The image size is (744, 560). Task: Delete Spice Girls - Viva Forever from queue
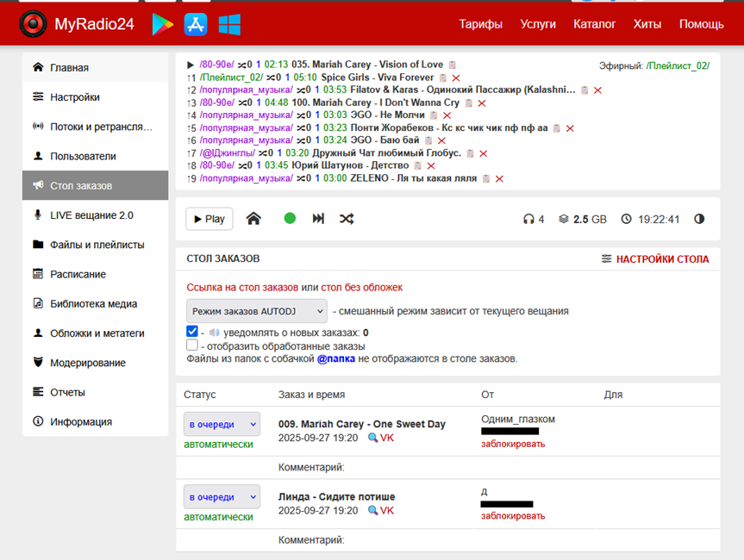click(x=456, y=78)
